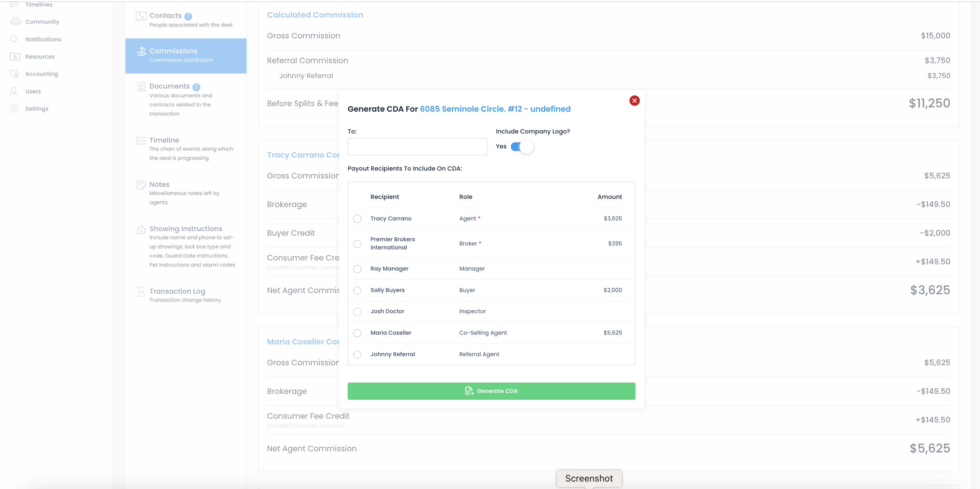Click the Community sidebar icon

click(x=15, y=22)
